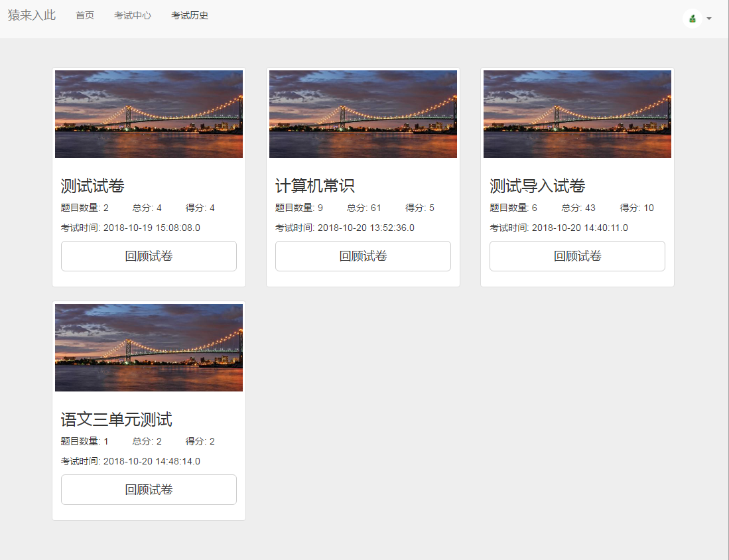This screenshot has height=560, width=729.
Task: Click the user avatar icon
Action: point(692,19)
